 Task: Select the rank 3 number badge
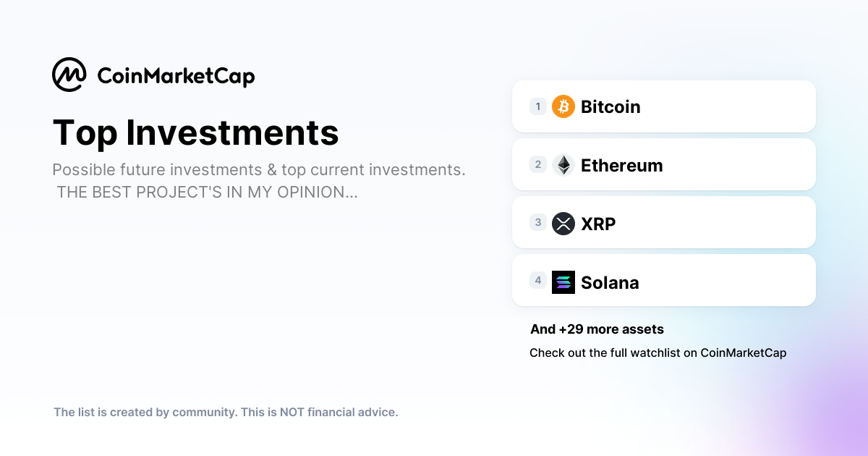tap(537, 222)
